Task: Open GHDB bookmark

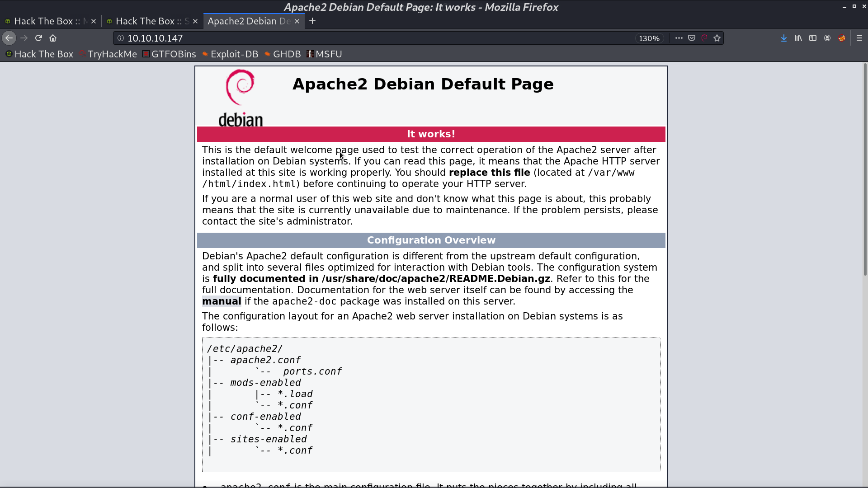Action: pos(283,54)
